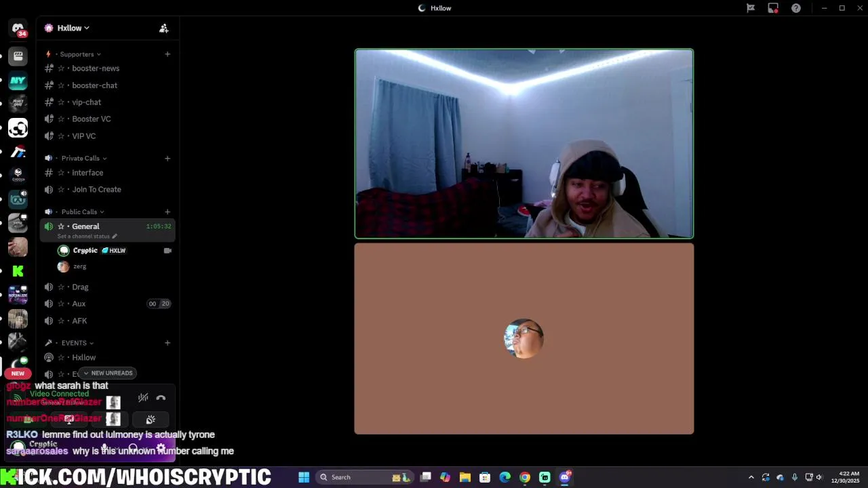Add a channel to Private Calls category
Image resolution: width=868 pixels, height=488 pixels.
click(x=167, y=159)
